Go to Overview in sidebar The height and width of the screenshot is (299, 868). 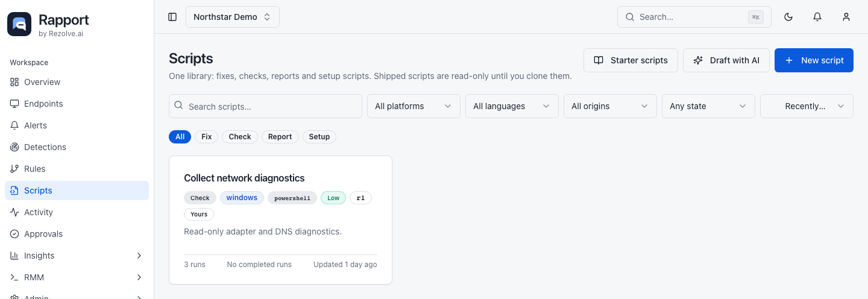point(77,82)
